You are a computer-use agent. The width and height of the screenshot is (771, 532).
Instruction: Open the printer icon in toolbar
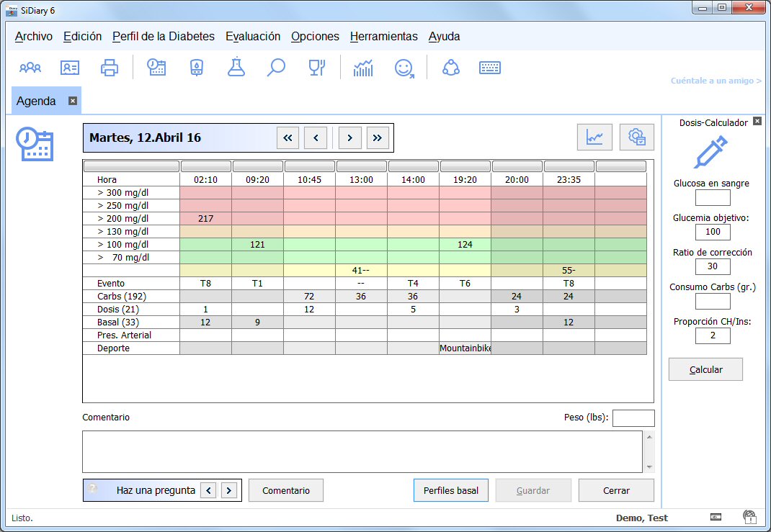pos(110,68)
